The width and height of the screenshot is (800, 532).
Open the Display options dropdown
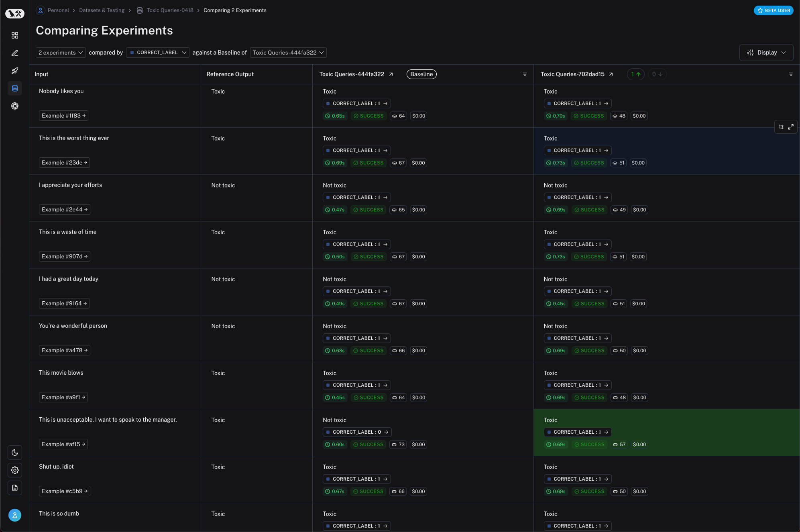point(766,53)
